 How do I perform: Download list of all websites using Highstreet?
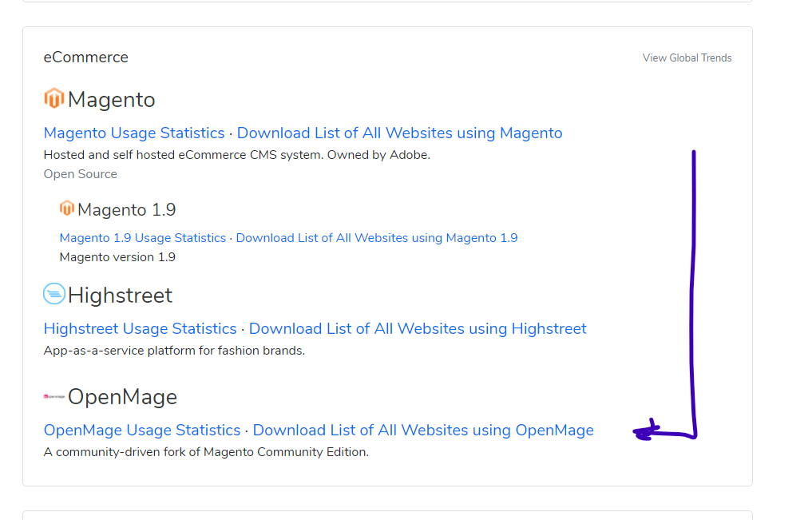pyautogui.click(x=418, y=329)
